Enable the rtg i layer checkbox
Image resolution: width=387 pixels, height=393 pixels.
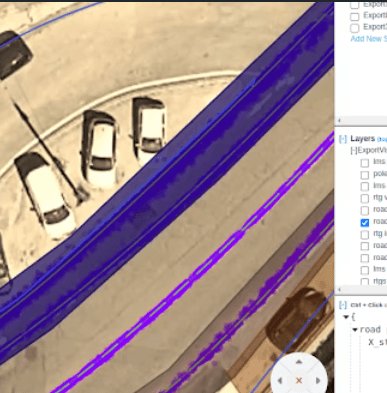tap(365, 235)
